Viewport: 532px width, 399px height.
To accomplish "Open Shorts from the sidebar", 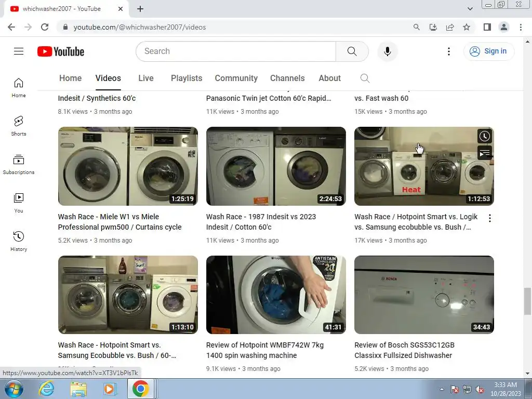I will [x=19, y=126].
